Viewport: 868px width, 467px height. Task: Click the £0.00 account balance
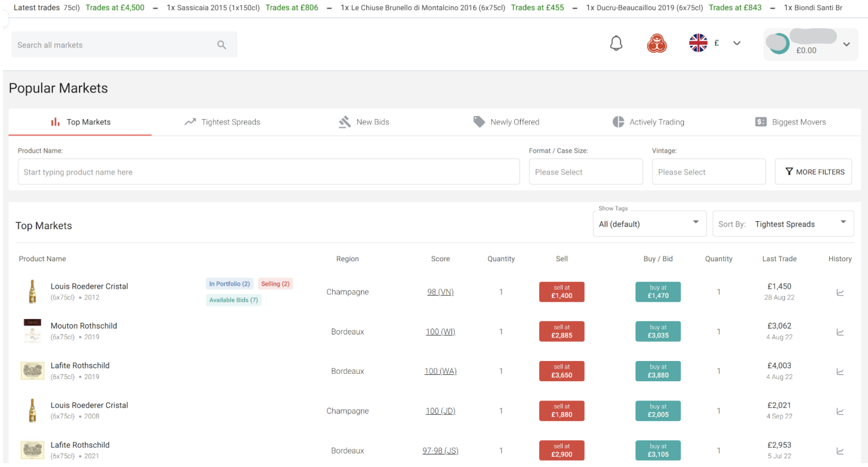coord(806,51)
